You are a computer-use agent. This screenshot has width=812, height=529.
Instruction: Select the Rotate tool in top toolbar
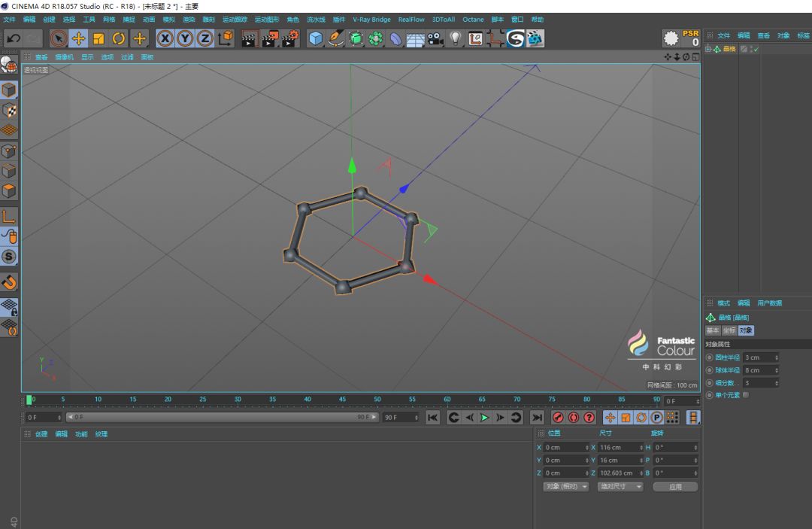pos(119,38)
